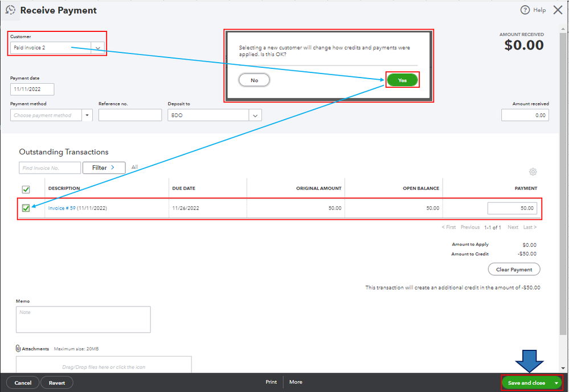
Task: Click the OPEN BALANCE column header
Action: point(421,189)
